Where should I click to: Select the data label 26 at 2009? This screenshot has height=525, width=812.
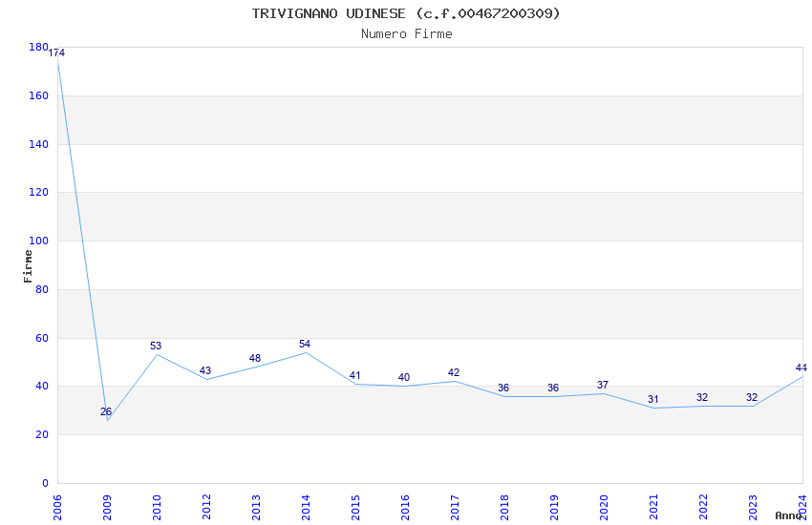click(106, 411)
